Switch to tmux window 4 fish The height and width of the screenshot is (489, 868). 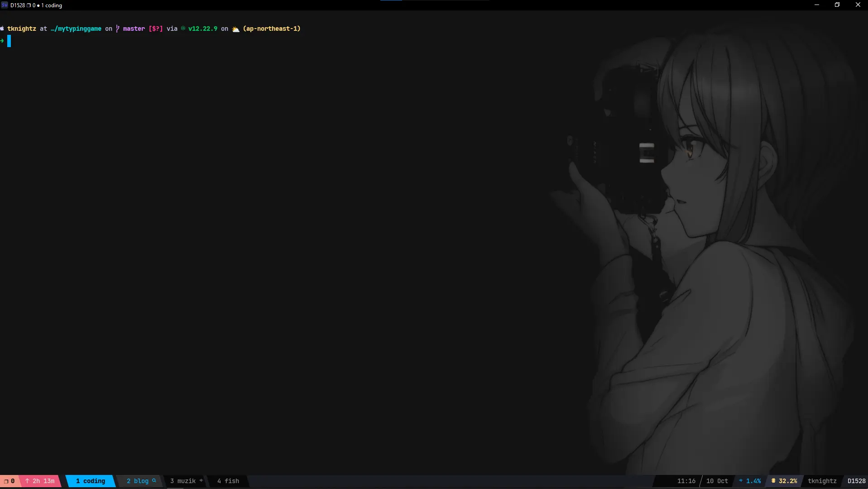coord(228,481)
